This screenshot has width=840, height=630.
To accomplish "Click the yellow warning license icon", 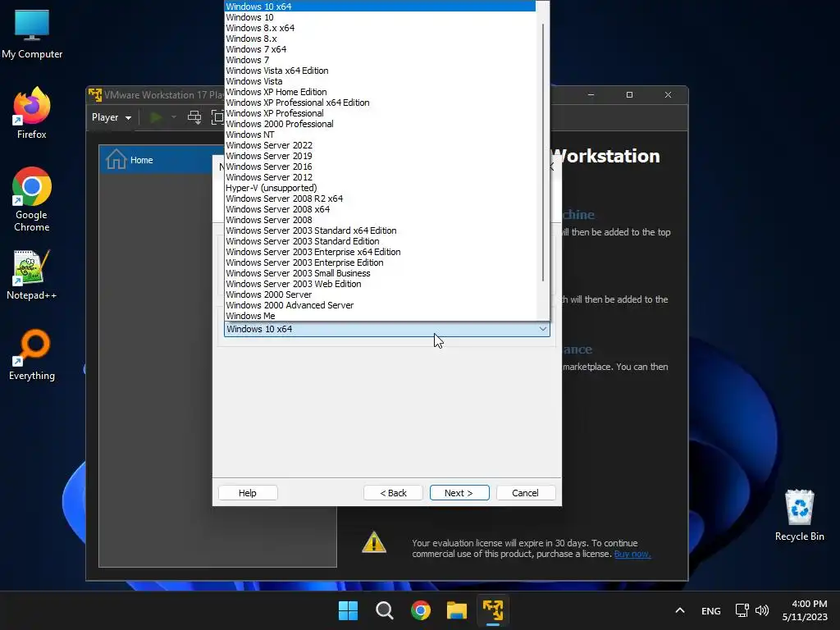I will click(374, 542).
